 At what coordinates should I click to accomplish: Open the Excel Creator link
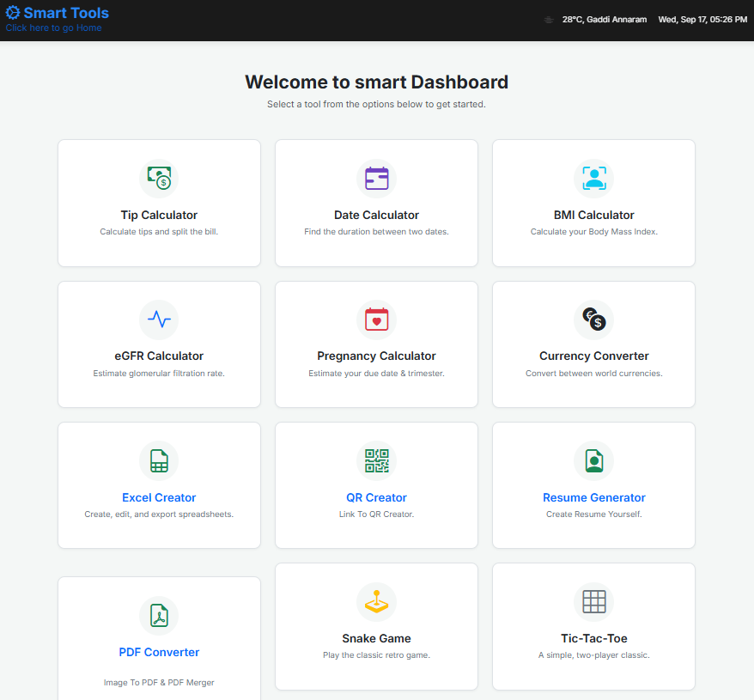(159, 497)
